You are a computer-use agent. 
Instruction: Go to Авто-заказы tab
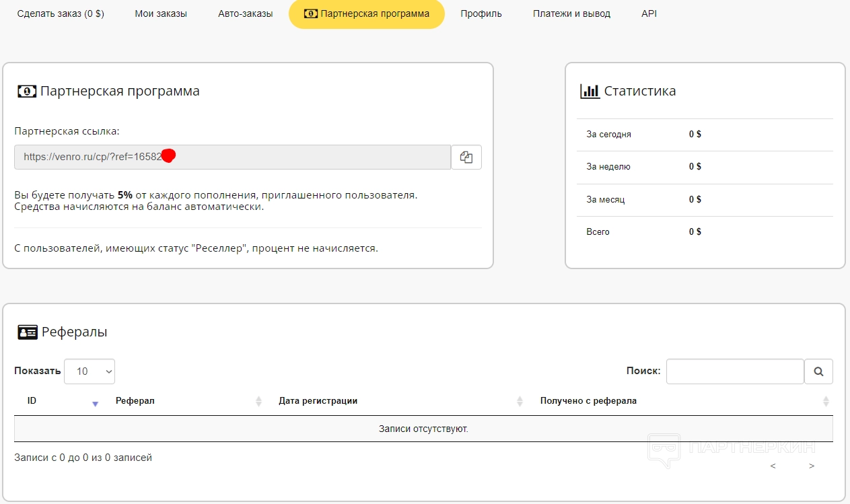click(246, 13)
